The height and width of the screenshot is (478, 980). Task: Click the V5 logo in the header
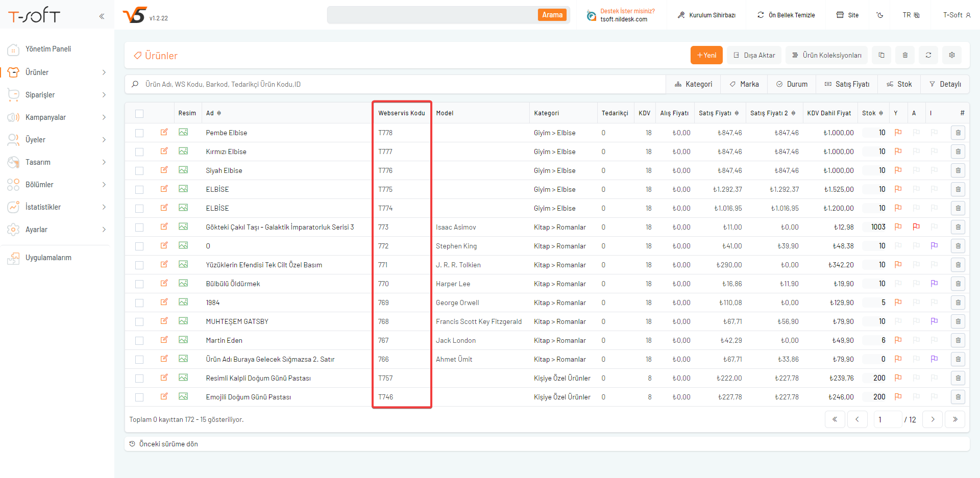click(x=135, y=15)
